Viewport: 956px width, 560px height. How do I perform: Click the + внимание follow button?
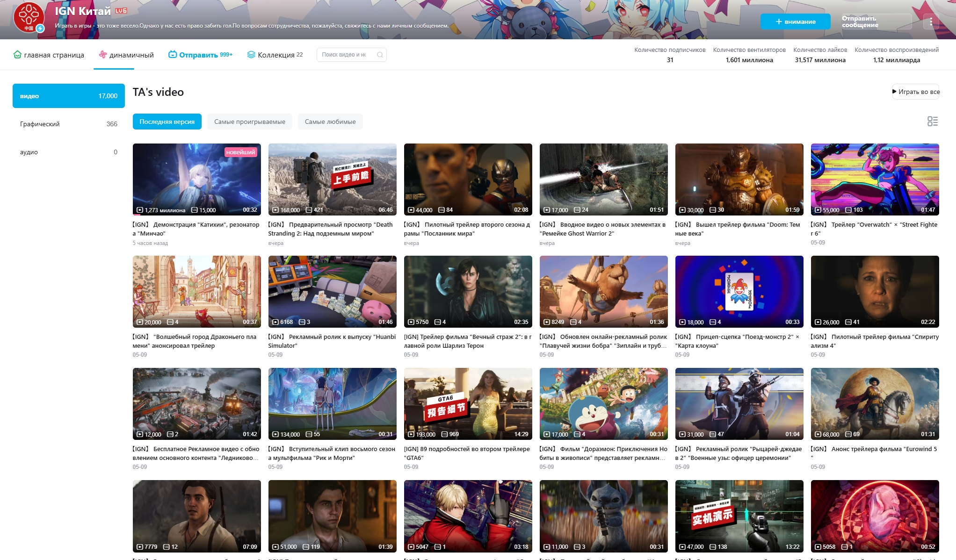(x=795, y=22)
